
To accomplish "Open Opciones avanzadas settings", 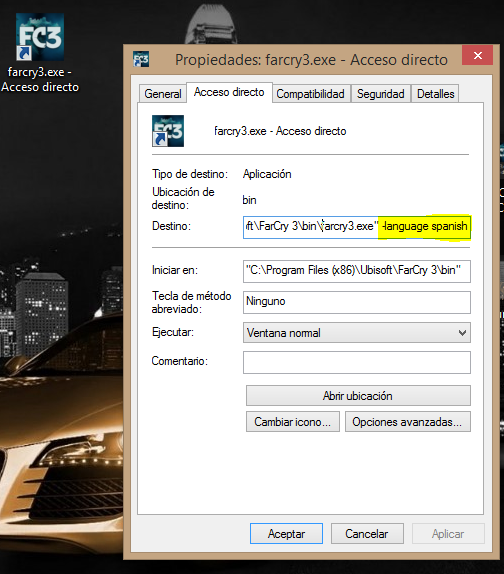I will tap(407, 422).
